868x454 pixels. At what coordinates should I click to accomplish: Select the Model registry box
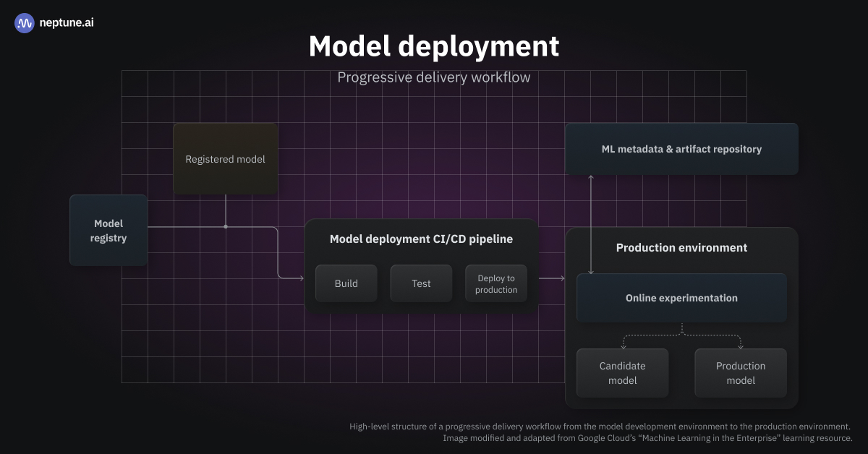[x=108, y=230]
